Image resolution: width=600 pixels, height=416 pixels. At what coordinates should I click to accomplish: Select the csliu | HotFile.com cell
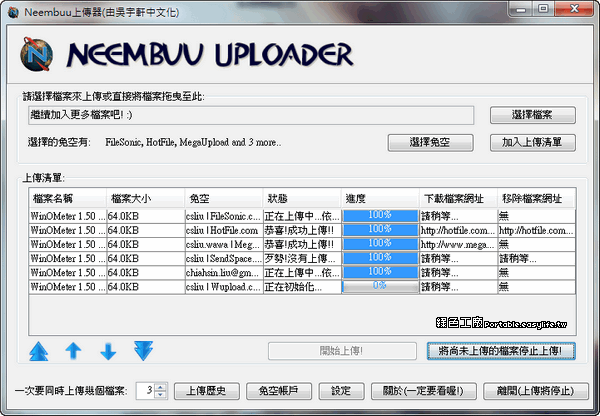(x=224, y=231)
